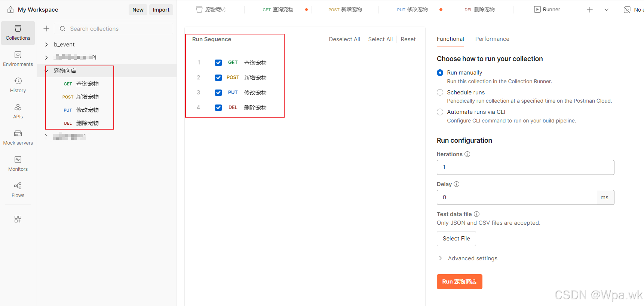Click the Delay info icon
Screen dimensions: 644x306
coord(457,184)
